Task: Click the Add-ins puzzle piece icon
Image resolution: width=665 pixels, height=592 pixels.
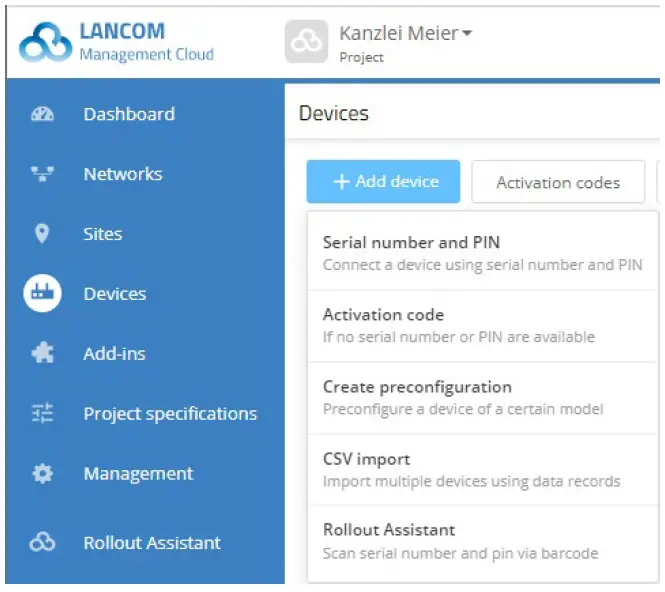Action: pyautogui.click(x=42, y=353)
